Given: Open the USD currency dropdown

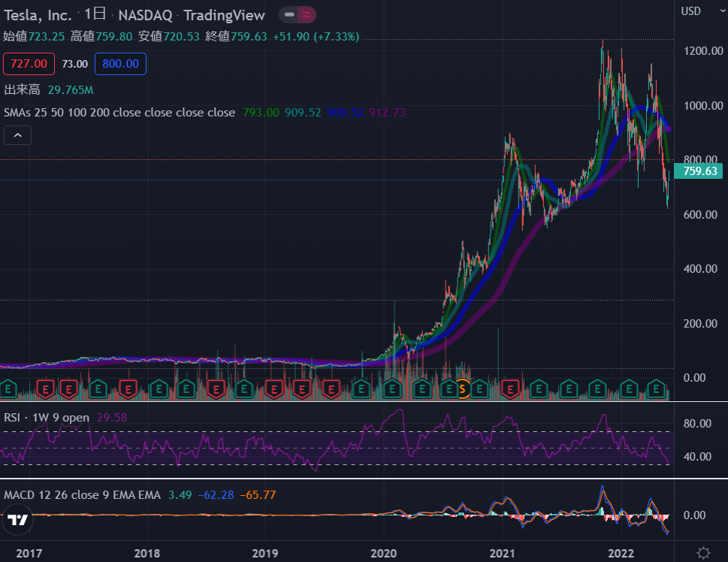Looking at the screenshot, I should click(702, 11).
